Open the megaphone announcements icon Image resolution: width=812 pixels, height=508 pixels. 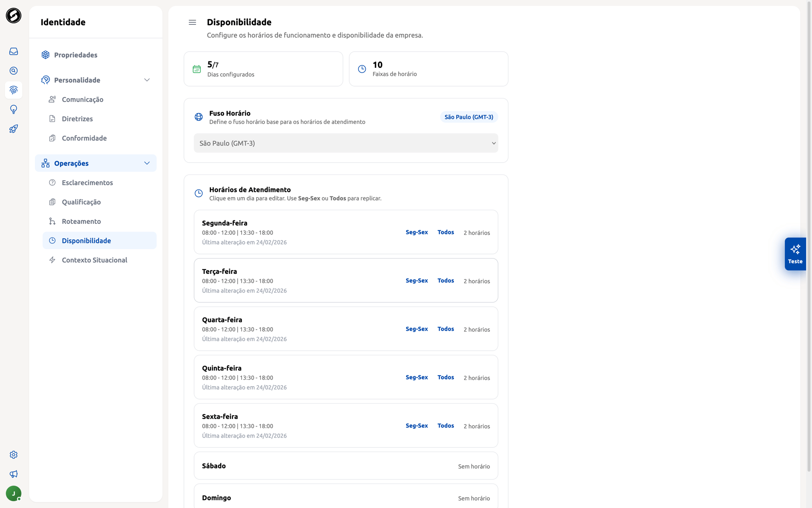tap(13, 474)
